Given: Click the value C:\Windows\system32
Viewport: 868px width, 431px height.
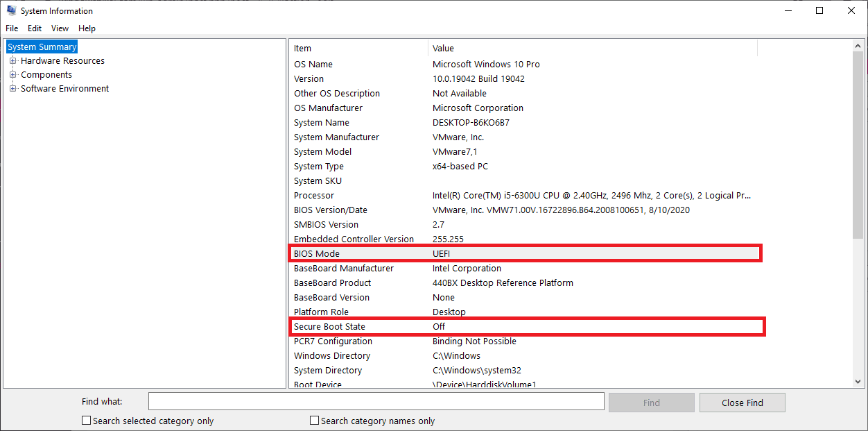Looking at the screenshot, I should click(477, 371).
